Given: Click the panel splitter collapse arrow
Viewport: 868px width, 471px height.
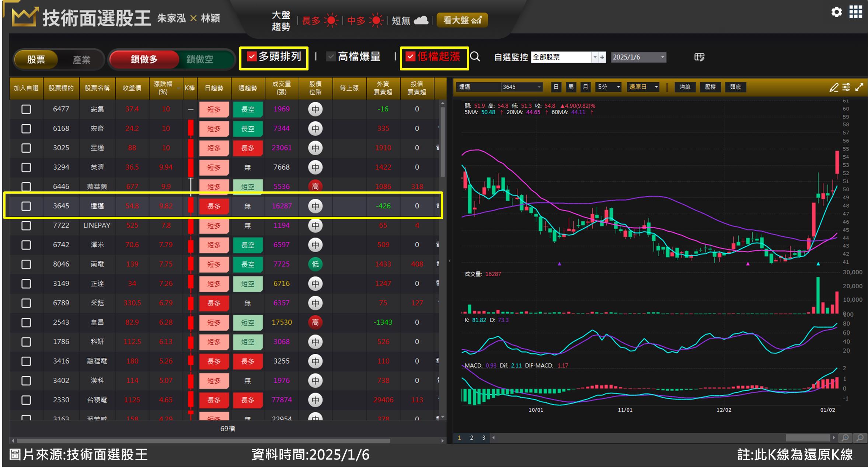Looking at the screenshot, I should click(449, 261).
